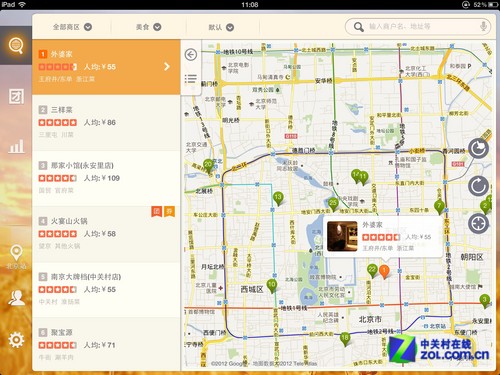The height and width of the screenshot is (375, 500).
Task: Tap 人均:¥86 price on 三样菜 row
Action: point(100,123)
